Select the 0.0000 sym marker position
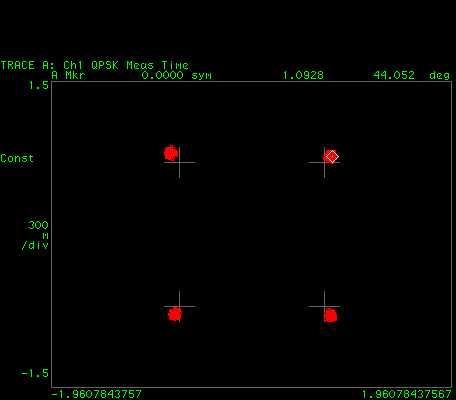This screenshot has height=400, width=456. pyautogui.click(x=177, y=75)
